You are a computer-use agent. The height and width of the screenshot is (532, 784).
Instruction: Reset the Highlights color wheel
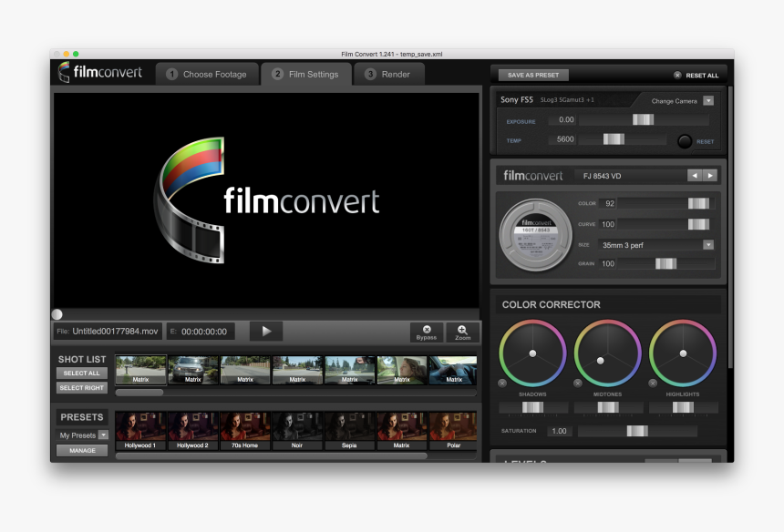(x=653, y=384)
